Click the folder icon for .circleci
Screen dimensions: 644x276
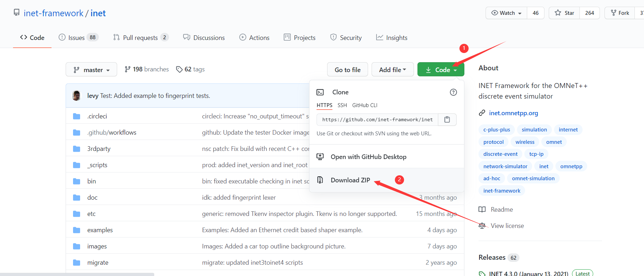point(77,116)
